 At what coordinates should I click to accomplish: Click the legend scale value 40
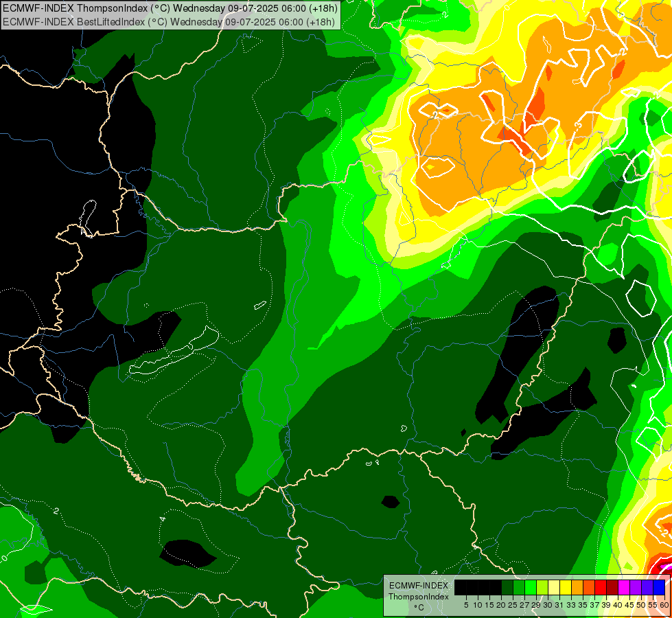[618, 605]
